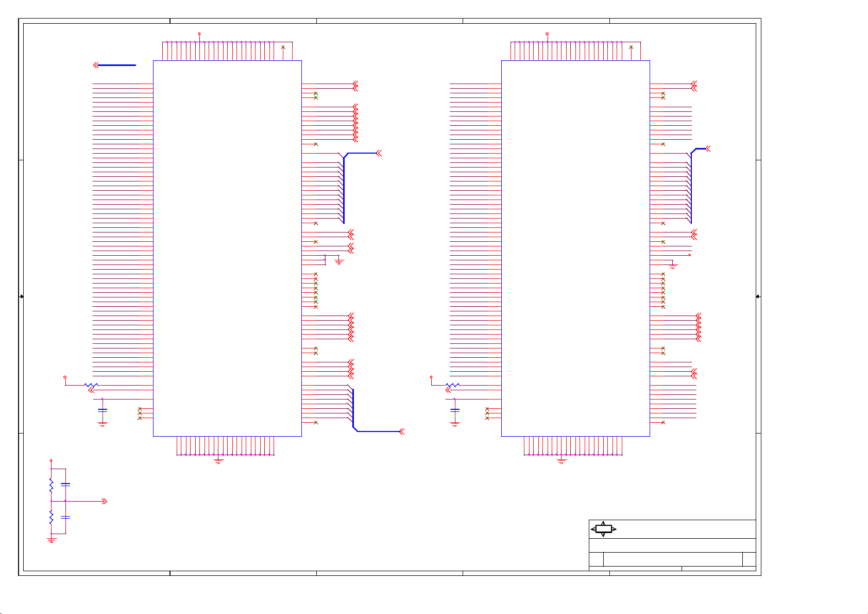Click the power pin feeding the right pull-up resistor
Viewport: 868px width, 614px height.
coord(431,377)
